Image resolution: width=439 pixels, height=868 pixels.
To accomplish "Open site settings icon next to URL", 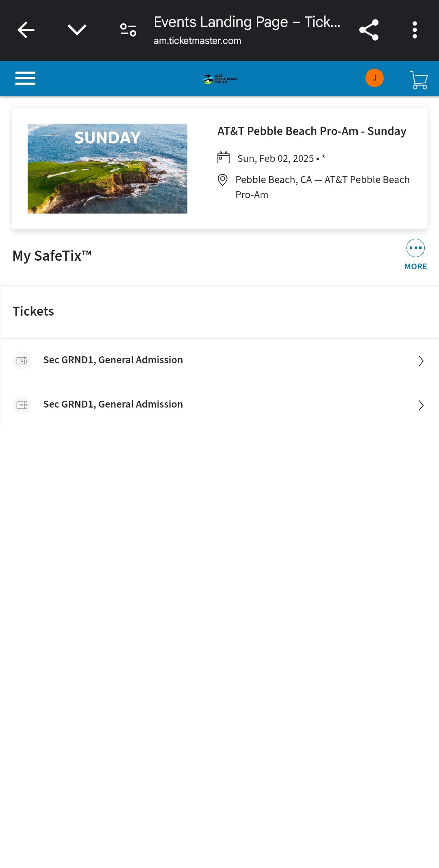I will [x=128, y=30].
